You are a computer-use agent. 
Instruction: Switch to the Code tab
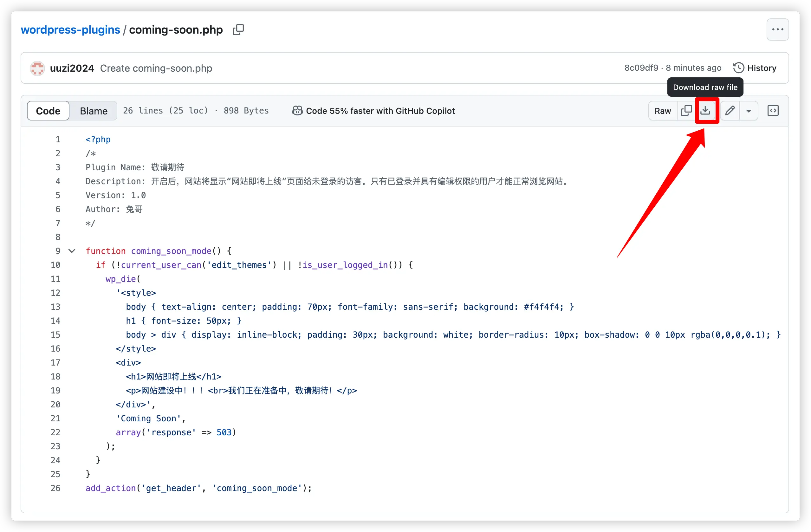pyautogui.click(x=48, y=111)
